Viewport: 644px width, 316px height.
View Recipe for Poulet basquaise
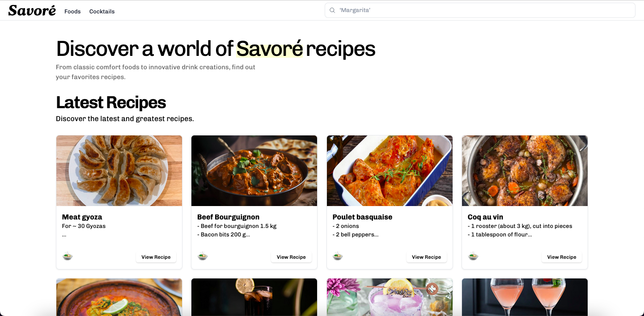(x=426, y=257)
